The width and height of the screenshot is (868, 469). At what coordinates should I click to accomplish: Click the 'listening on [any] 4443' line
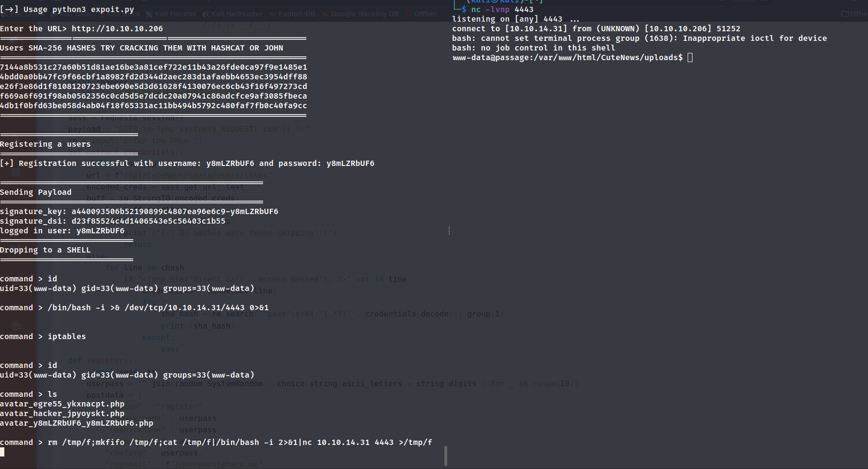(x=516, y=19)
